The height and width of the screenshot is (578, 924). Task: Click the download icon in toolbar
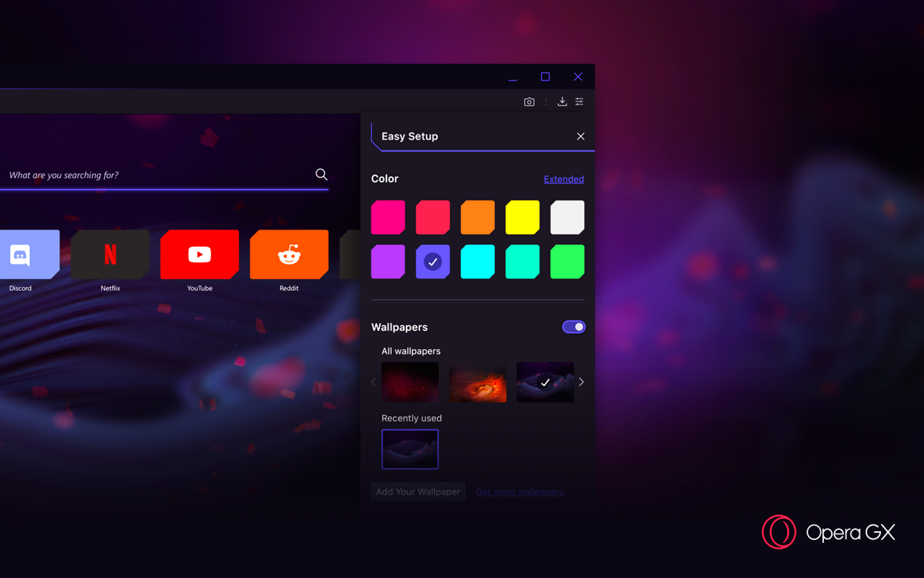pyautogui.click(x=562, y=102)
